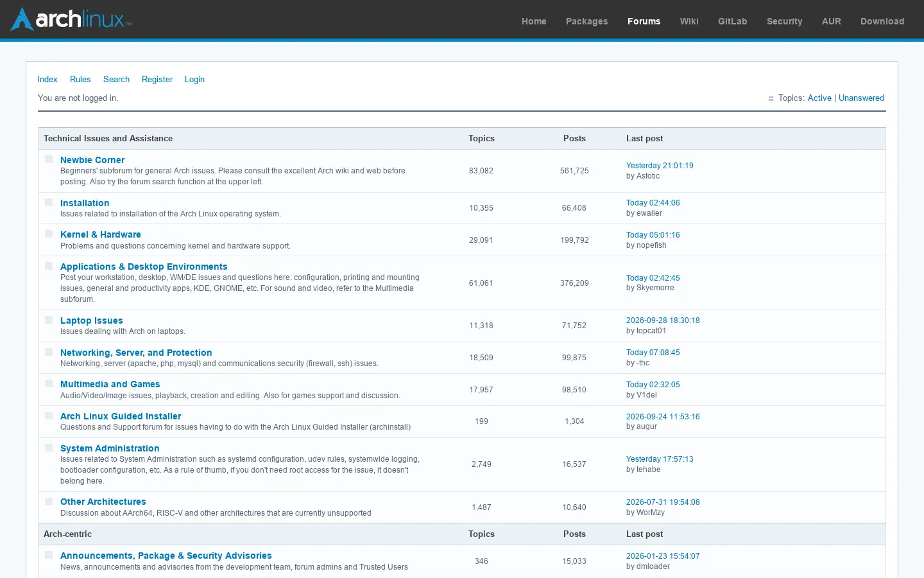Open Arch Linux Guided Installer forum
This screenshot has height=578, width=924.
tap(121, 416)
